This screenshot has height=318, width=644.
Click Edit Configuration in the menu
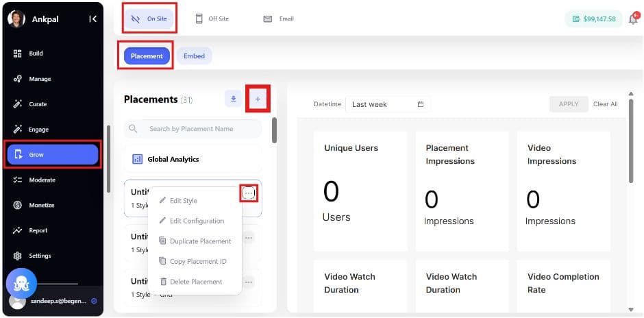tap(196, 221)
